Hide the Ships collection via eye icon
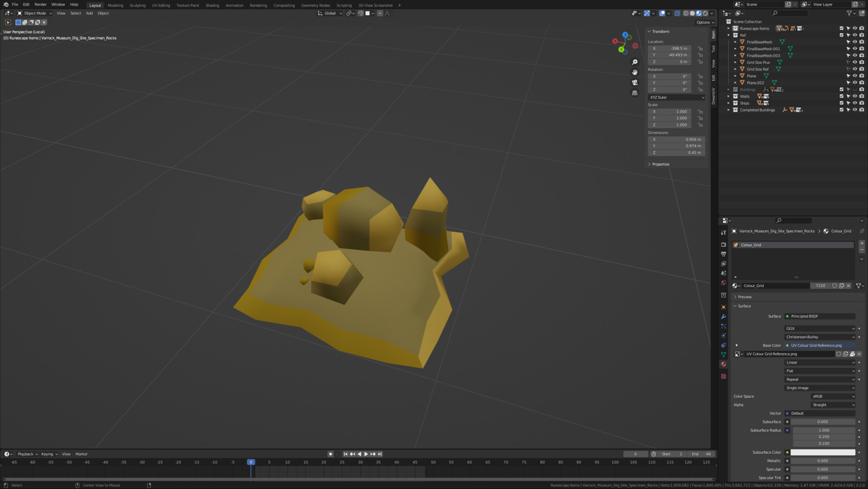Screen dimensions: 868x489 click(854, 103)
